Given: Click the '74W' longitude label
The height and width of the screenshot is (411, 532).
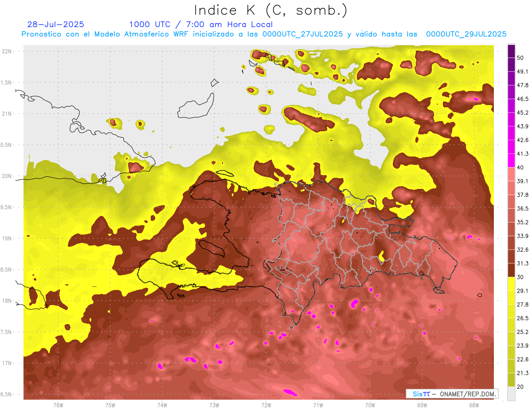Looking at the screenshot, I should (x=162, y=405).
